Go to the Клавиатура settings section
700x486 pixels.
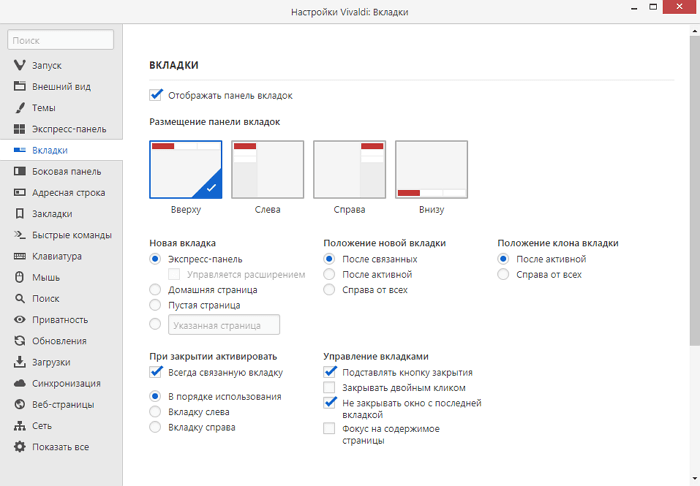point(57,256)
